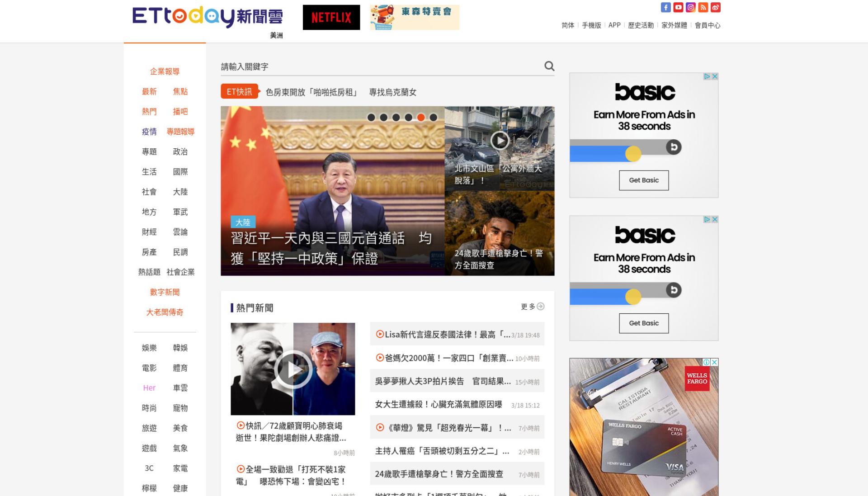Open the APP link
The width and height of the screenshot is (868, 496).
pyautogui.click(x=614, y=25)
